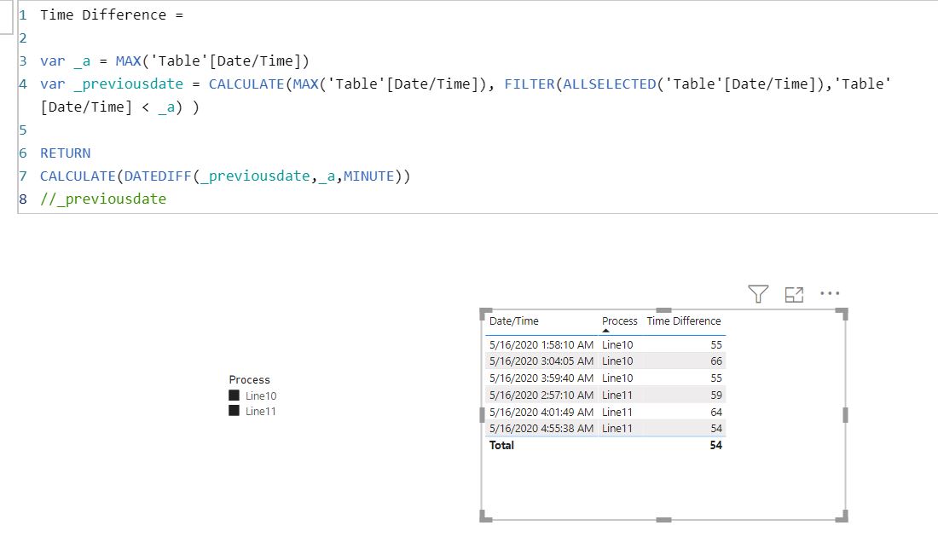Viewport: 938px width, 560px height.
Task: Click the commented //_previousdate line
Action: tap(103, 199)
